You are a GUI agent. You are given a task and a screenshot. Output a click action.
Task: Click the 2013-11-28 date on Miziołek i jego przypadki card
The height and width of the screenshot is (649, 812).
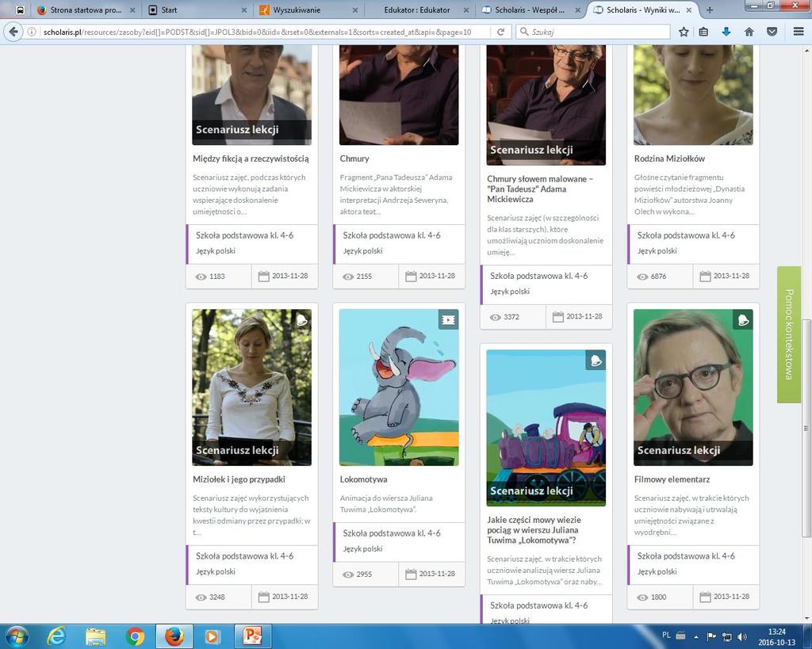290,597
